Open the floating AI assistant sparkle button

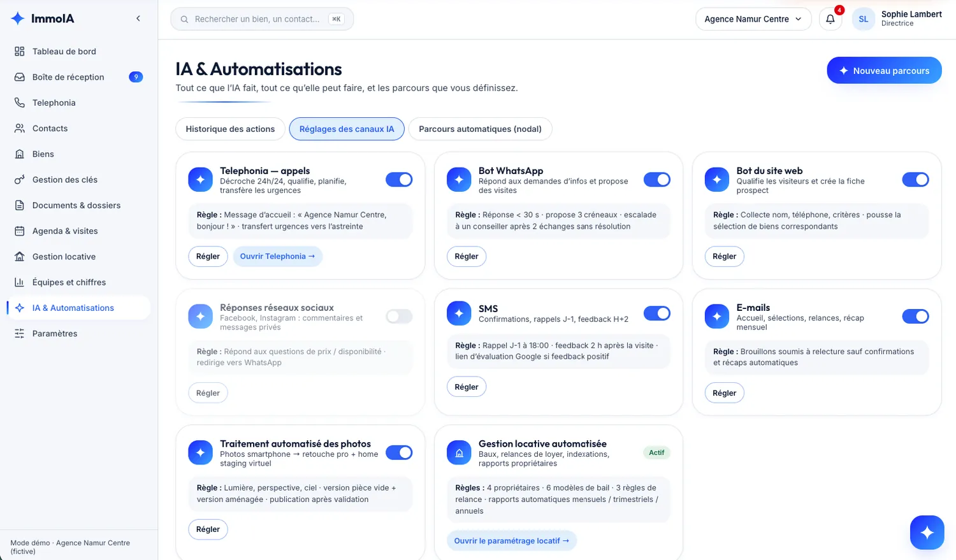[x=927, y=532]
